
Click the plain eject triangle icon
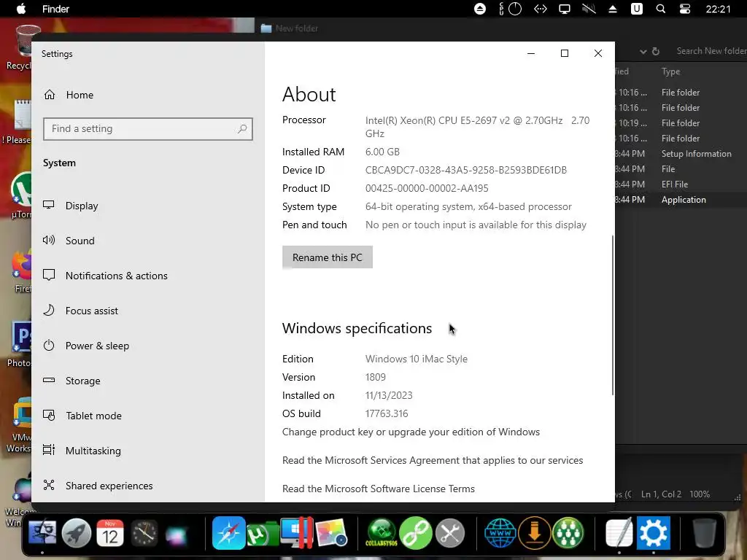(613, 9)
